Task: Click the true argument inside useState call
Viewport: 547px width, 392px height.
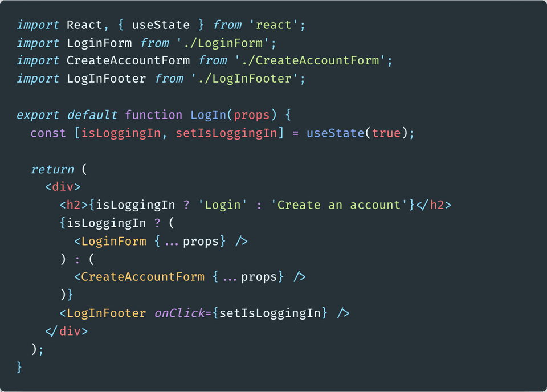Action: (x=386, y=133)
